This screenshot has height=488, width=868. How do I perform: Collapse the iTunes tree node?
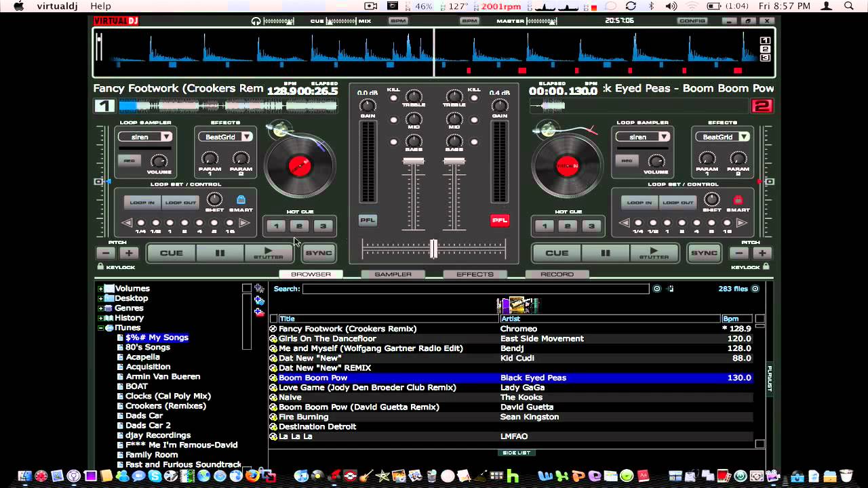tap(100, 328)
